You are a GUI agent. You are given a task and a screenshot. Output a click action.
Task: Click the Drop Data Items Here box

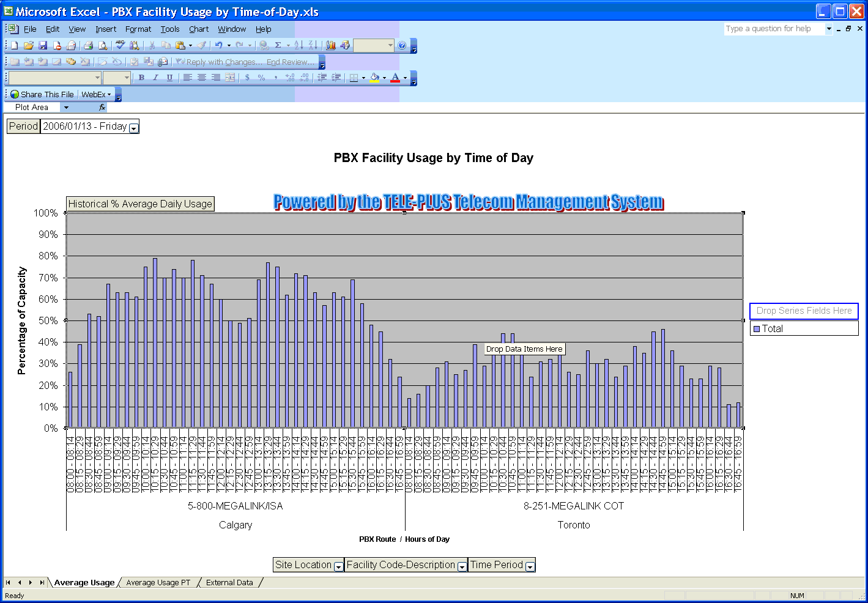524,349
